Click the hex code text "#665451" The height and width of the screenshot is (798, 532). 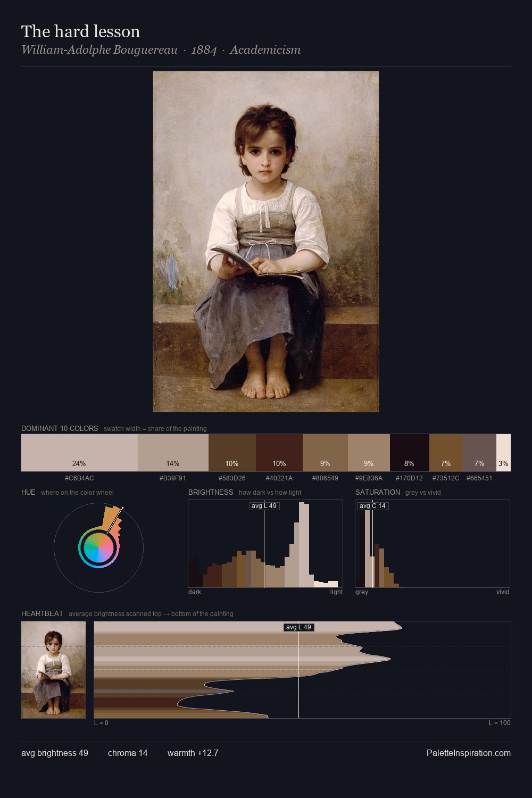pyautogui.click(x=479, y=478)
